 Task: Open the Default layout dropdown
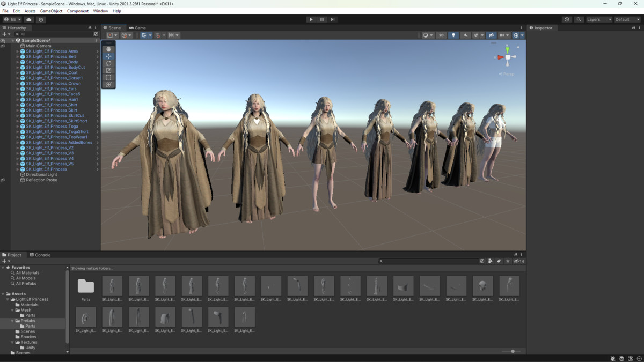(627, 19)
